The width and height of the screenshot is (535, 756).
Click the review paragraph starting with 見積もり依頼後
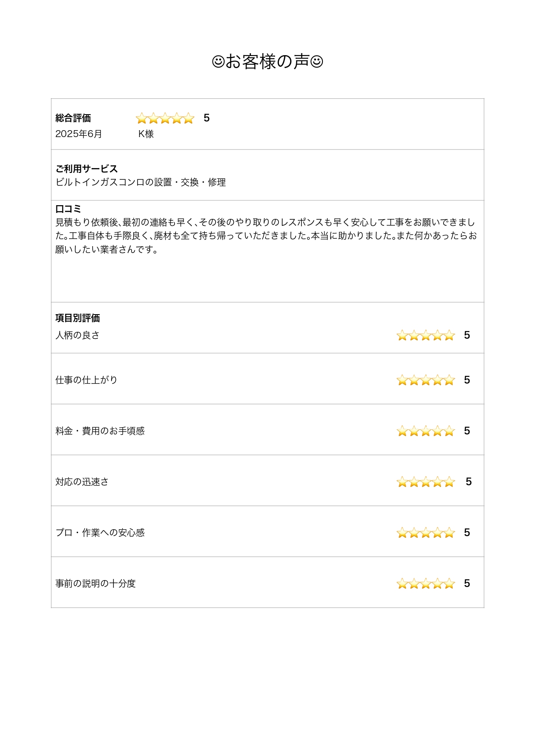coord(266,236)
